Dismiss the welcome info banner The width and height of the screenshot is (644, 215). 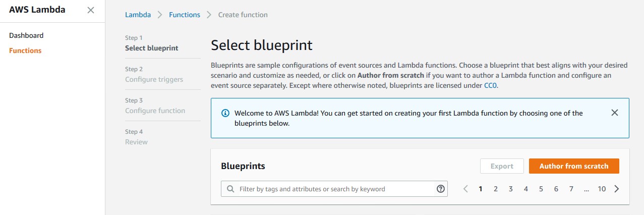click(x=614, y=113)
